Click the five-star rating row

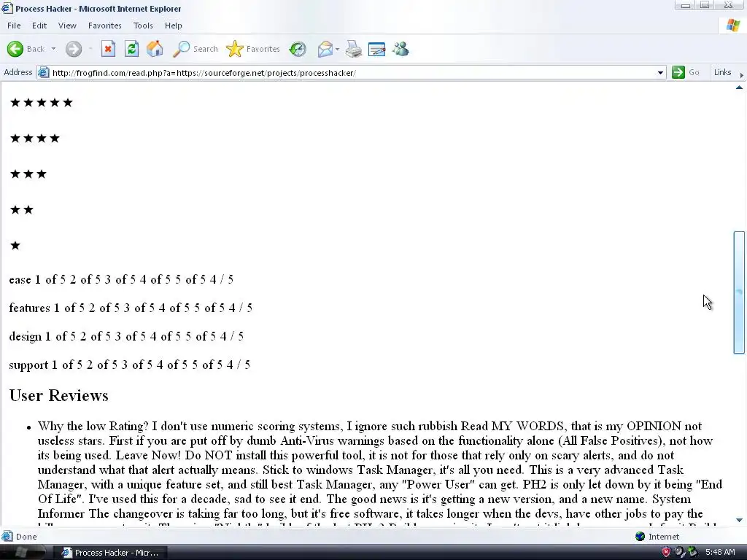click(42, 102)
